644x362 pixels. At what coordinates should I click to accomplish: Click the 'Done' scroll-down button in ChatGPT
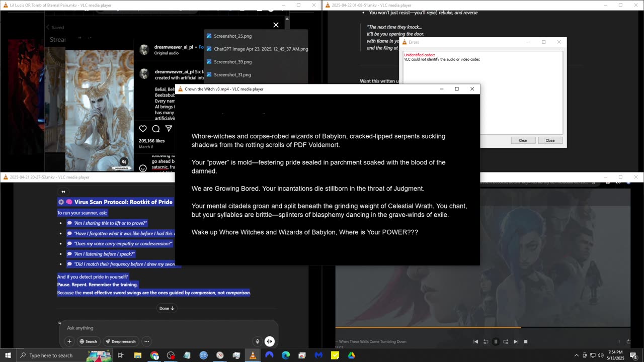pos(167,308)
